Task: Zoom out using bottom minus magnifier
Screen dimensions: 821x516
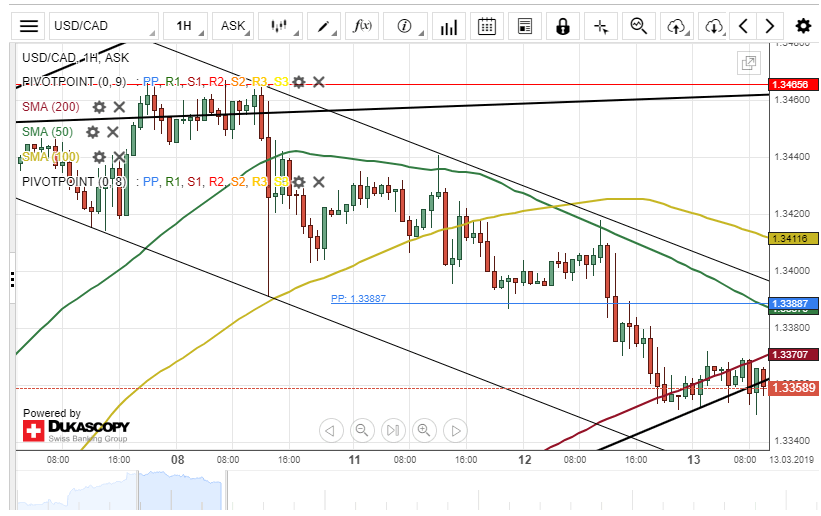Action: [362, 431]
